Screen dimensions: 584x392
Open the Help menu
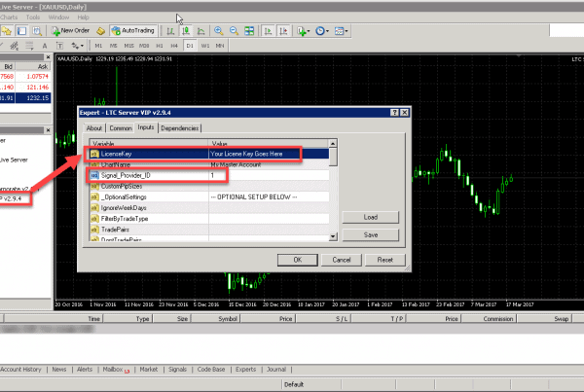pyautogui.click(x=83, y=18)
